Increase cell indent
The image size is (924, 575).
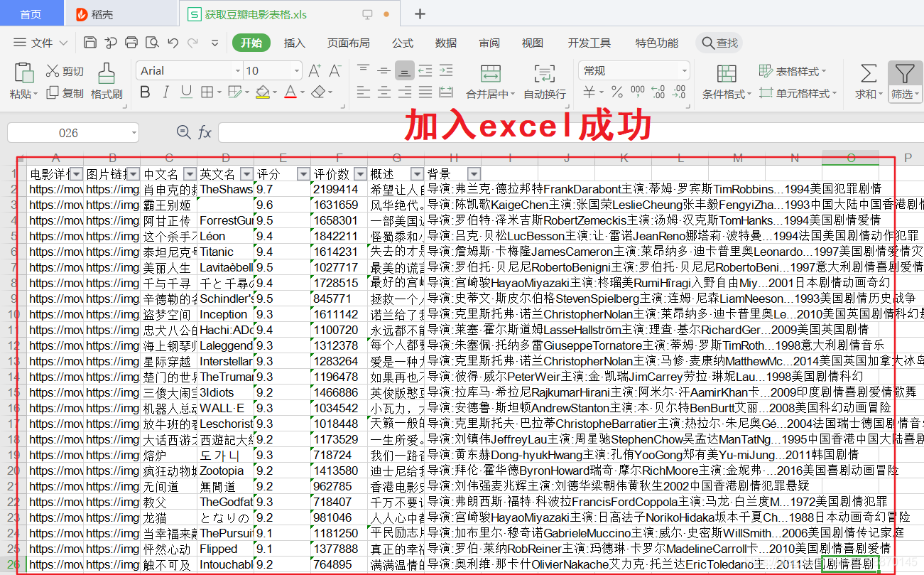pyautogui.click(x=446, y=70)
